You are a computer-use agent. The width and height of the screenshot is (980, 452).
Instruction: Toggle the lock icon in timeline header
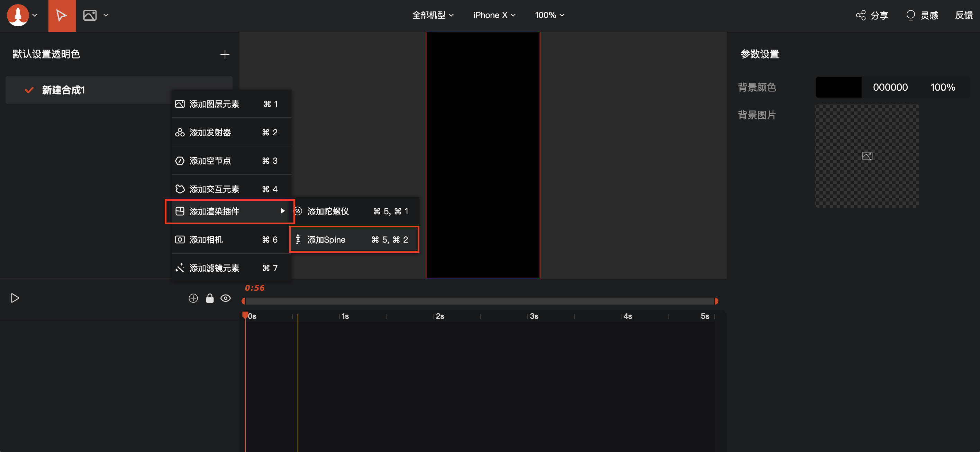click(x=210, y=298)
